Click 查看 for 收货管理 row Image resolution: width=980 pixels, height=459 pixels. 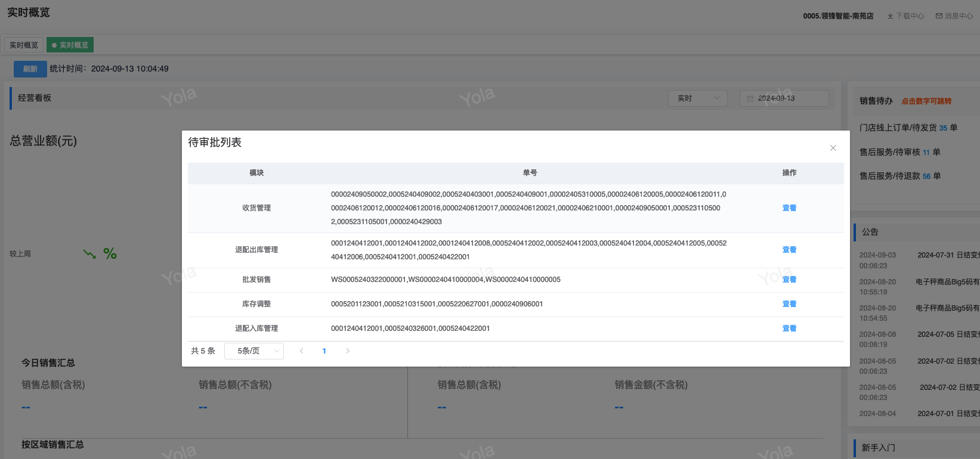pyautogui.click(x=789, y=208)
